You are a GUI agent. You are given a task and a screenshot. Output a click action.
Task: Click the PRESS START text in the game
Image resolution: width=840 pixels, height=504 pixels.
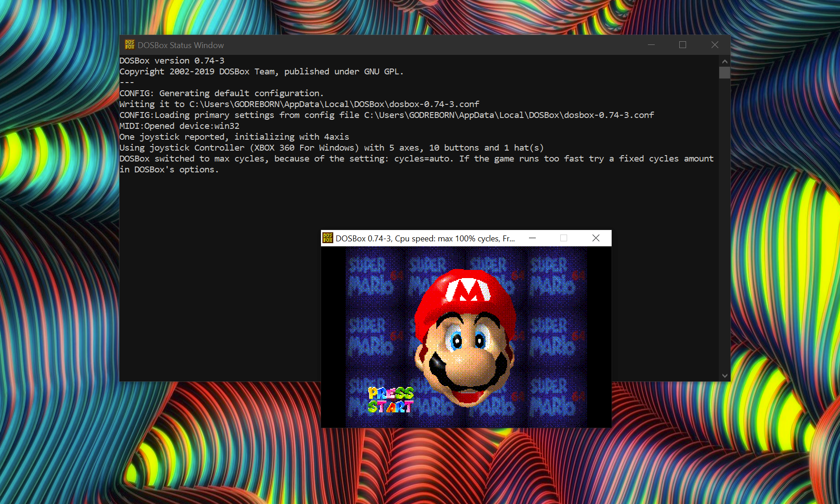pyautogui.click(x=390, y=400)
